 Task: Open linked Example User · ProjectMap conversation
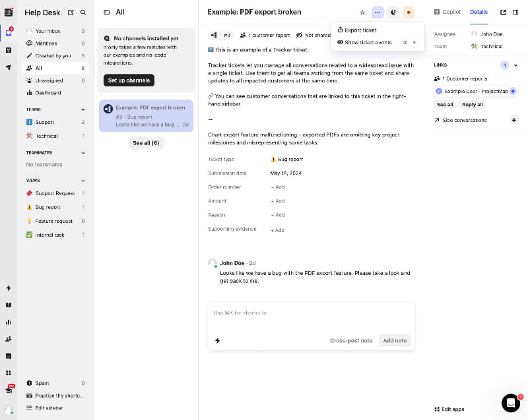tap(475, 91)
